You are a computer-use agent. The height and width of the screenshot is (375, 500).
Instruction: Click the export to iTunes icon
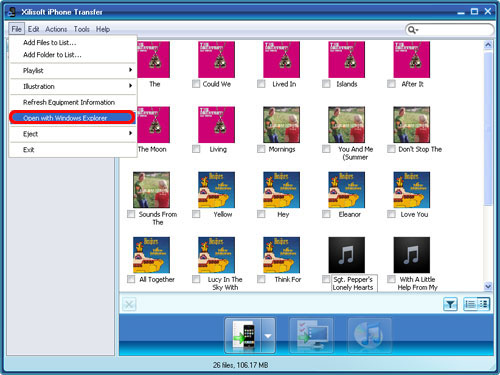pyautogui.click(x=369, y=335)
